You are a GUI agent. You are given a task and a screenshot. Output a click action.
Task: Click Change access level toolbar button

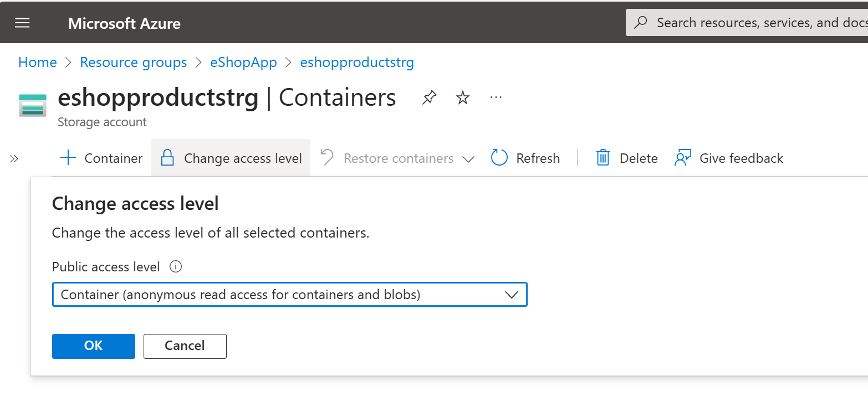[231, 158]
